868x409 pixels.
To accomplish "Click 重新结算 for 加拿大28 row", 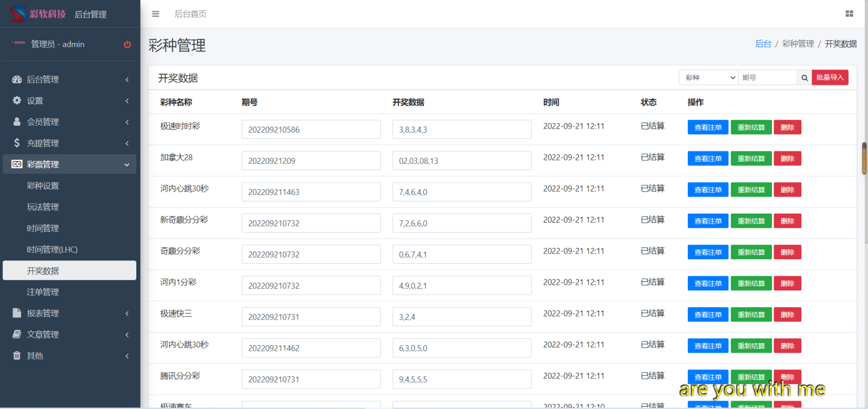I will click(x=750, y=159).
